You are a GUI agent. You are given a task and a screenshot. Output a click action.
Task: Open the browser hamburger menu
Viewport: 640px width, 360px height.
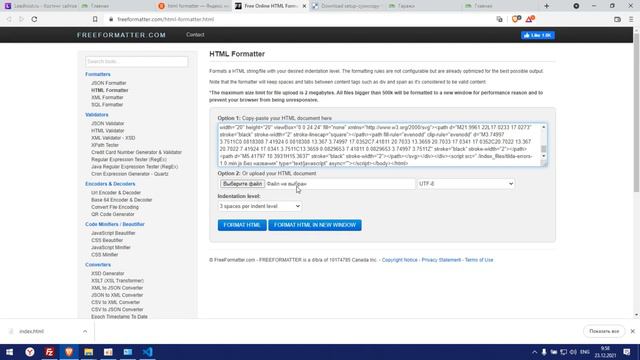[631, 19]
